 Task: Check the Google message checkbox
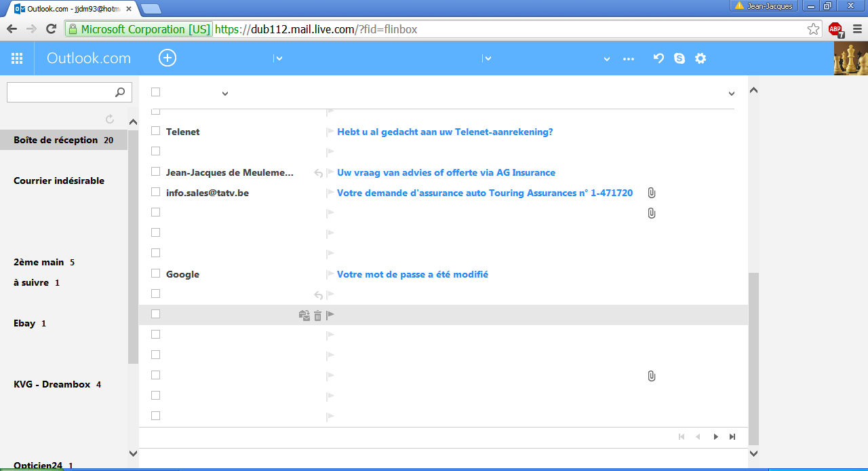click(155, 274)
